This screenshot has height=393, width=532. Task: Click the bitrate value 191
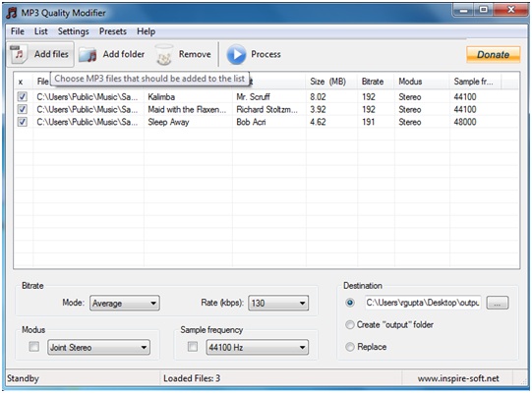tap(368, 122)
